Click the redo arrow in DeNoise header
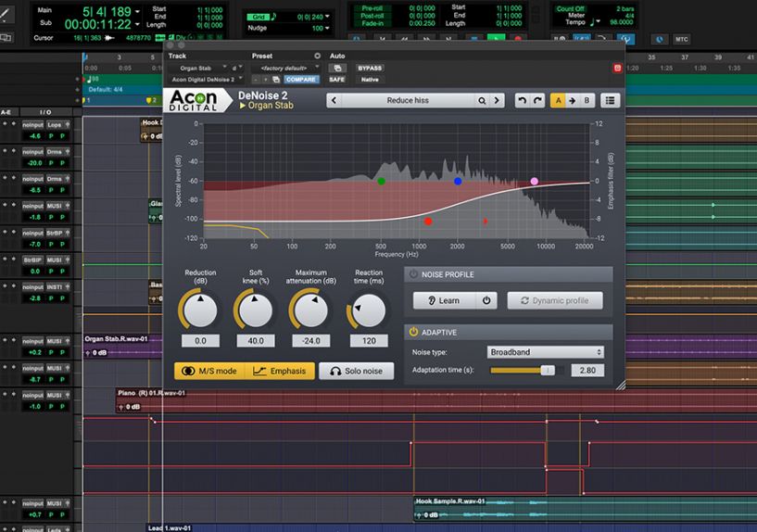Image resolution: width=757 pixels, height=532 pixels. [x=536, y=100]
